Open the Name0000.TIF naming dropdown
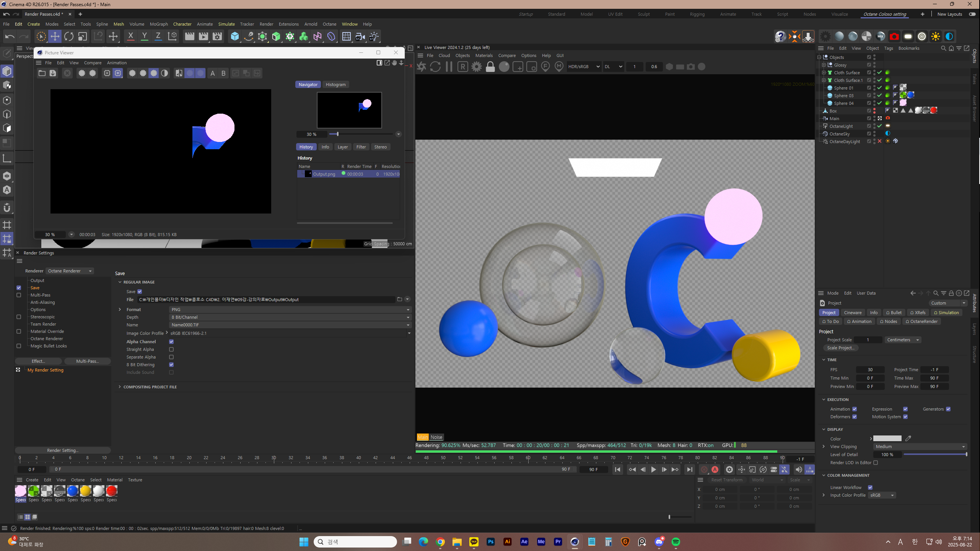This screenshot has height=551, width=980. [290, 325]
